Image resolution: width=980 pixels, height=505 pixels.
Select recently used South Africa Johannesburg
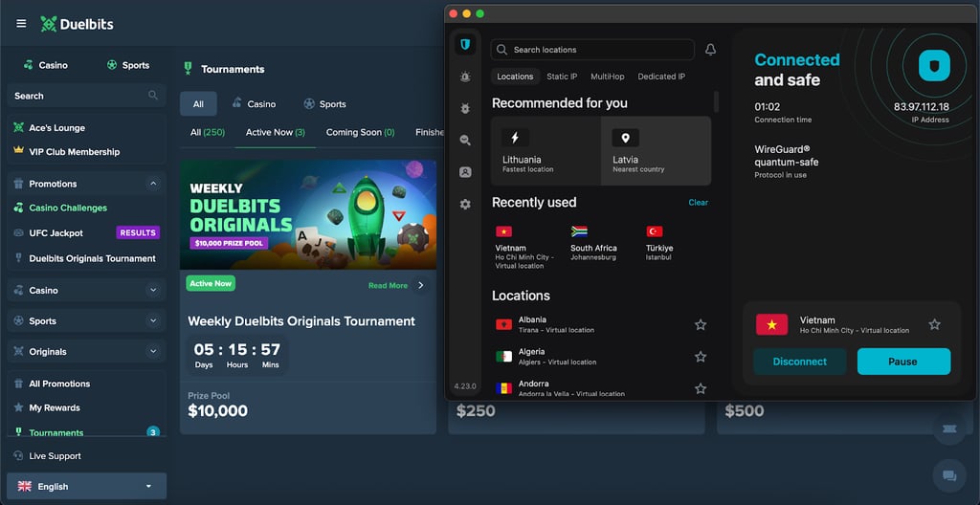point(593,244)
